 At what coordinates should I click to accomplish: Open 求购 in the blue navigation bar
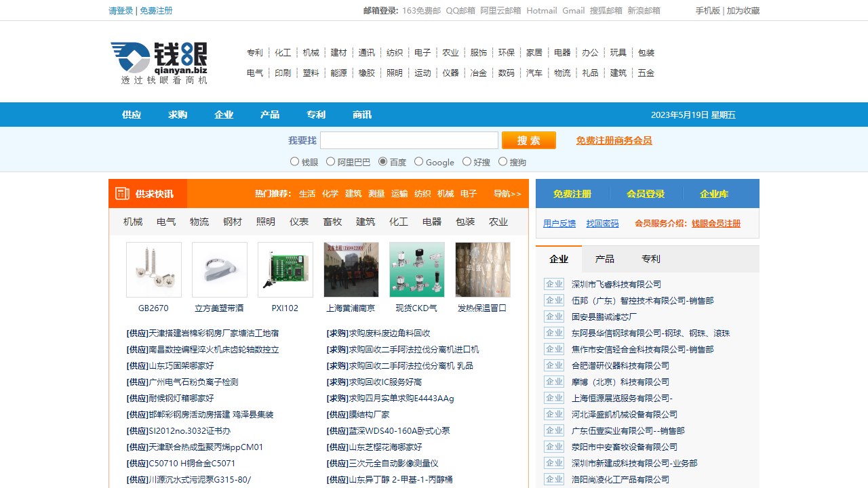click(x=178, y=115)
